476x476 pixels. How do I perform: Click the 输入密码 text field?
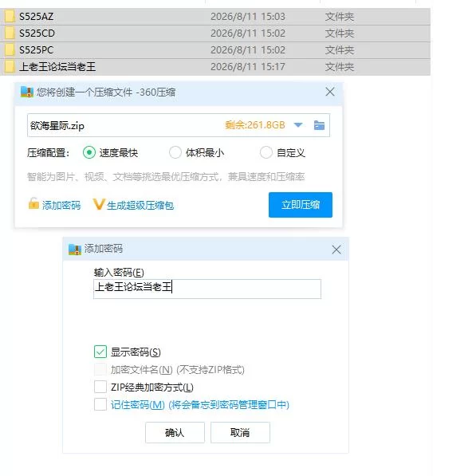tap(207, 289)
